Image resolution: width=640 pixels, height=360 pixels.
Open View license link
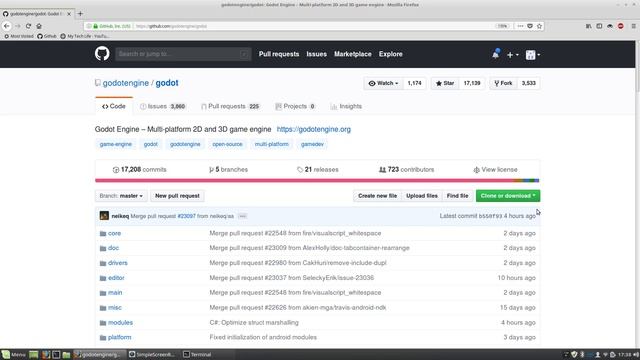pyautogui.click(x=495, y=169)
